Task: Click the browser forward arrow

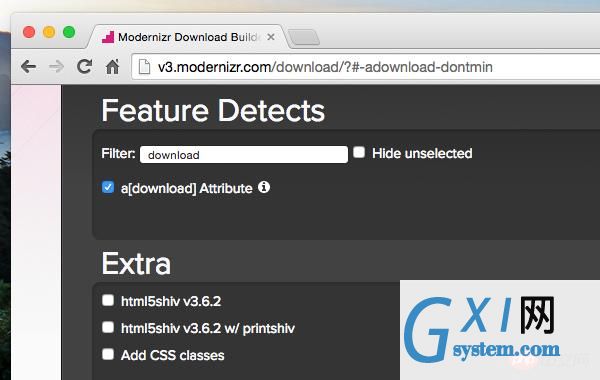Action: click(56, 67)
